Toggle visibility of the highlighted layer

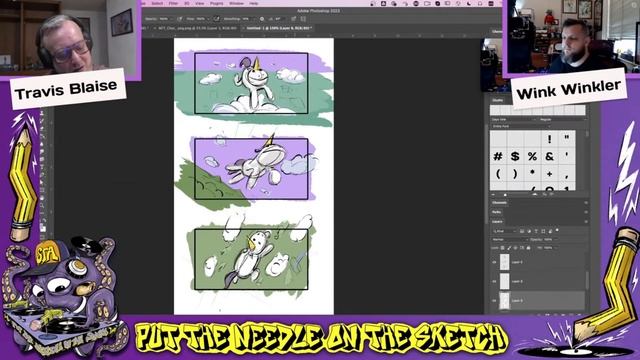tap(494, 300)
